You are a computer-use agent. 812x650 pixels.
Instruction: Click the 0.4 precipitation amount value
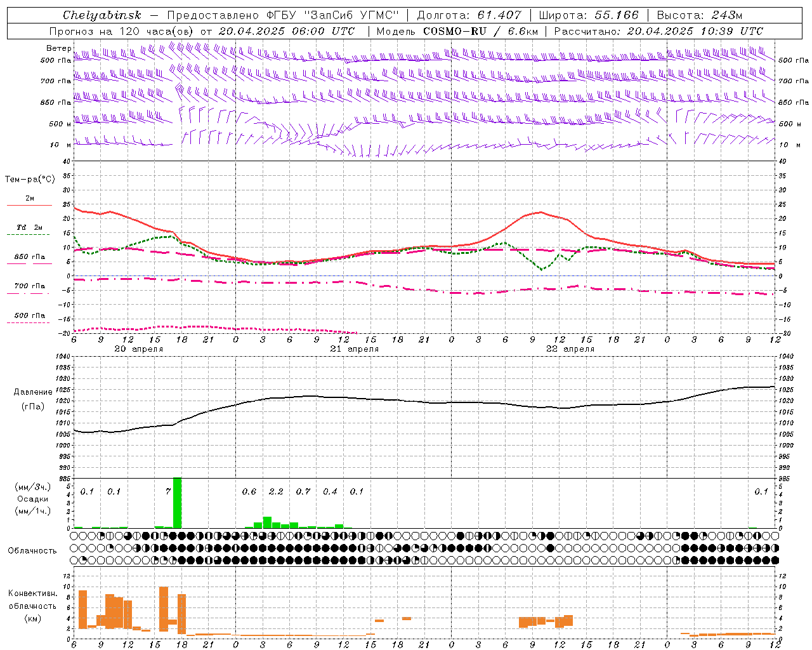click(330, 491)
